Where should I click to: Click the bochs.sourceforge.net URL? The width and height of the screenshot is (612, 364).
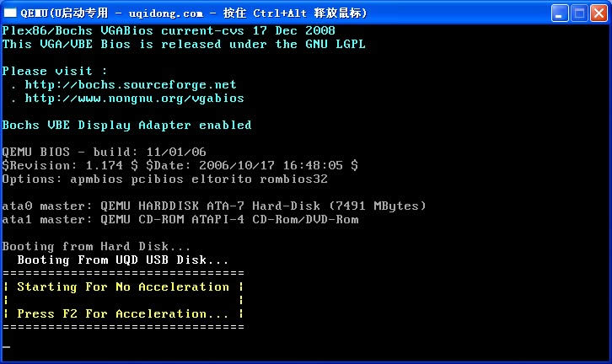[131, 84]
